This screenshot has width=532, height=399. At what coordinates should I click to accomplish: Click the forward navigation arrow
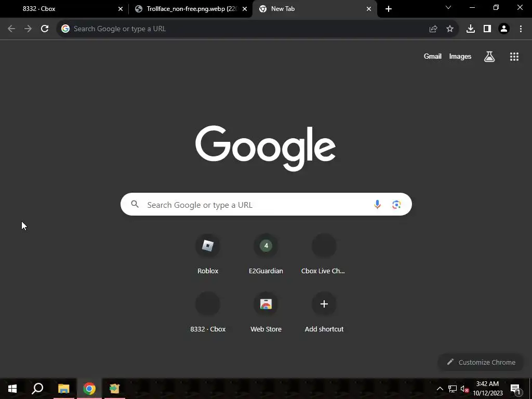(x=28, y=29)
